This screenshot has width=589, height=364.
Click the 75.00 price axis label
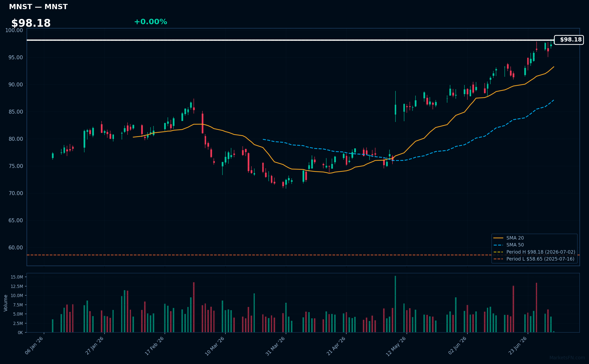click(16, 166)
